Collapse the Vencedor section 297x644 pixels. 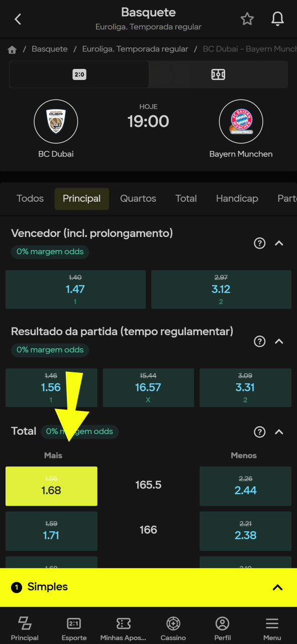[279, 243]
